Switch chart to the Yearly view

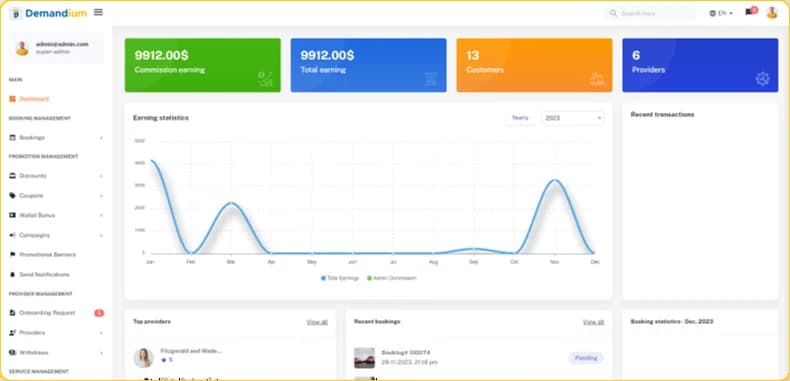520,118
